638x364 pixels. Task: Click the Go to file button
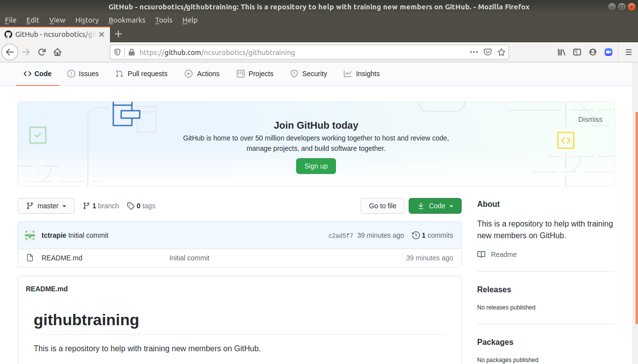click(x=383, y=206)
